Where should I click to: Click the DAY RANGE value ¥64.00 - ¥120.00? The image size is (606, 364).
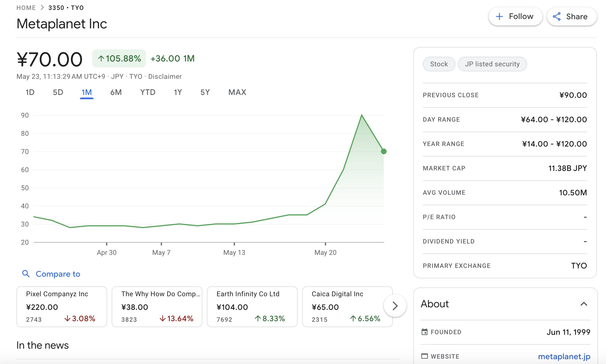554,120
